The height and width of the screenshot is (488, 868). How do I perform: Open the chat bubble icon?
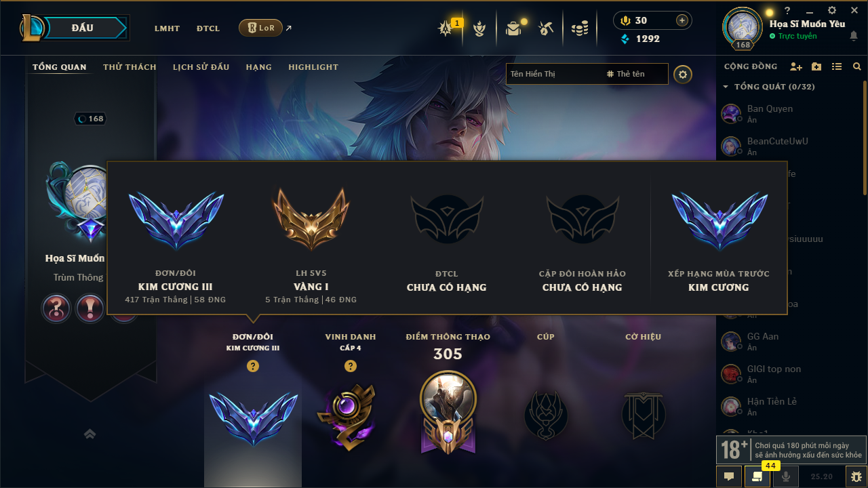[729, 476]
